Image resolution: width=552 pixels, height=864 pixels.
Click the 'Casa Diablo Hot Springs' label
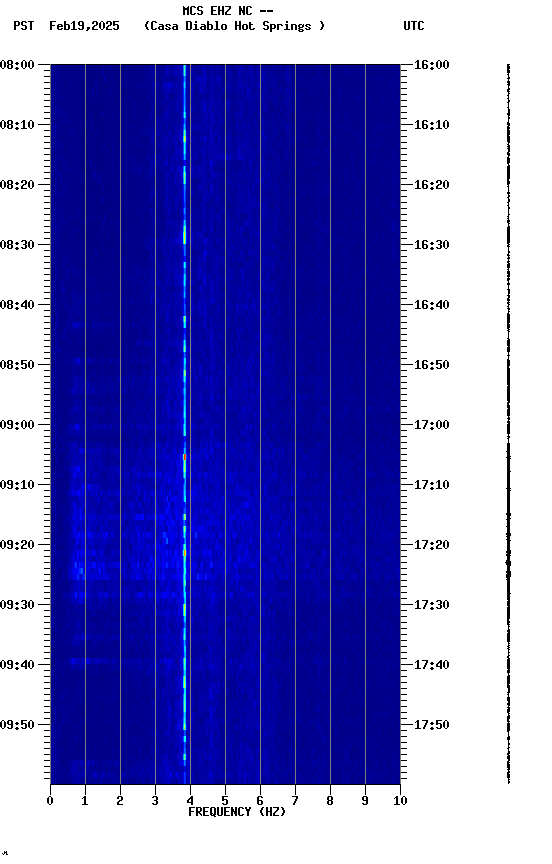[x=234, y=26]
